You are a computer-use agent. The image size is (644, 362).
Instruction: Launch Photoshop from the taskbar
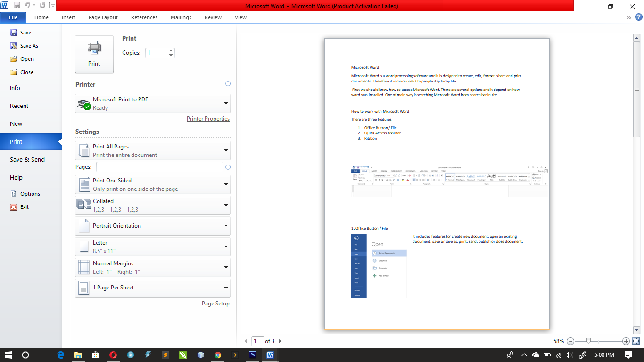point(252,354)
